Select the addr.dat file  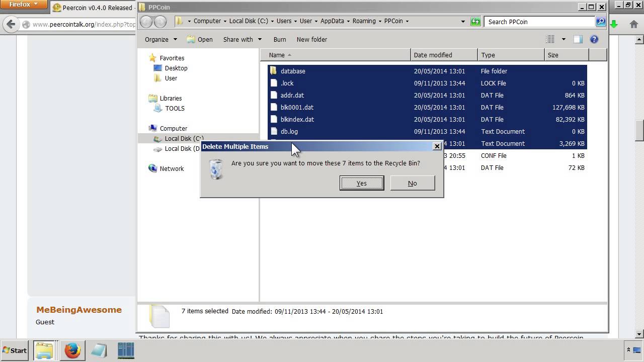point(427,95)
